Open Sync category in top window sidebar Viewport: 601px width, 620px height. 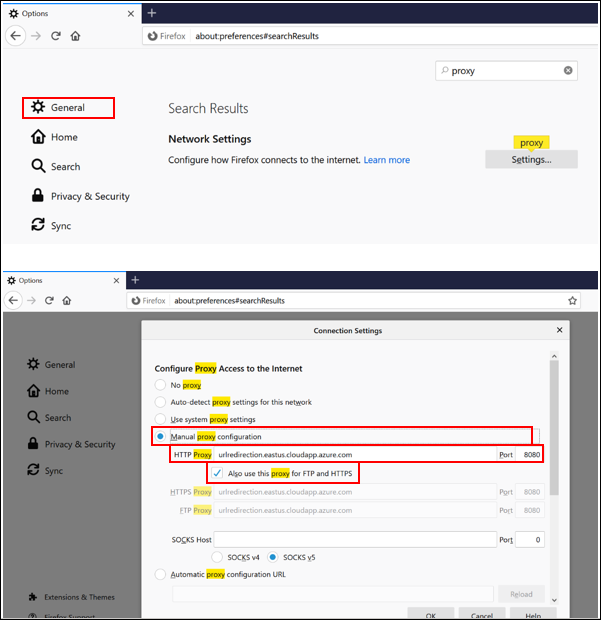pos(51,225)
